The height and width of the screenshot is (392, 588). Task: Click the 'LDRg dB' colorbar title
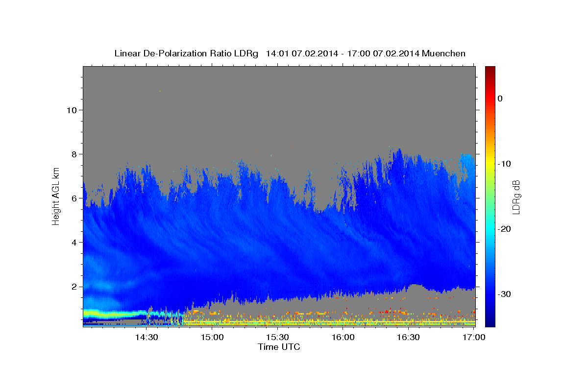[515, 197]
